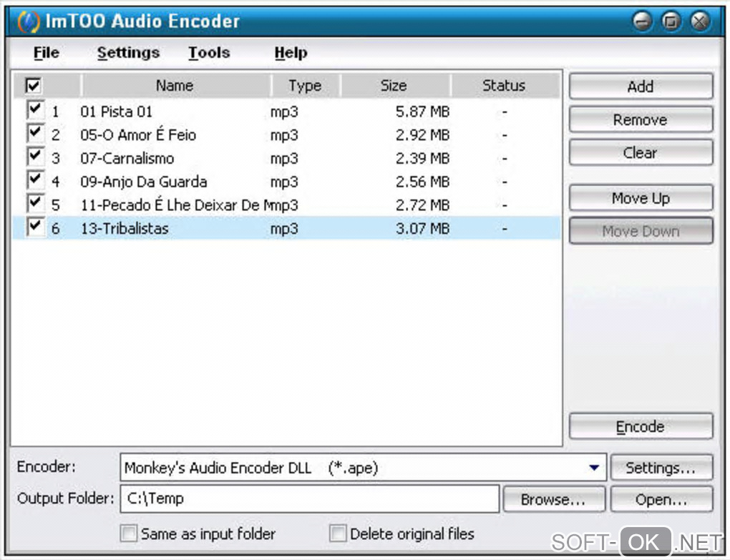
Task: Click the 2.72 MB size cell
Action: pos(423,205)
